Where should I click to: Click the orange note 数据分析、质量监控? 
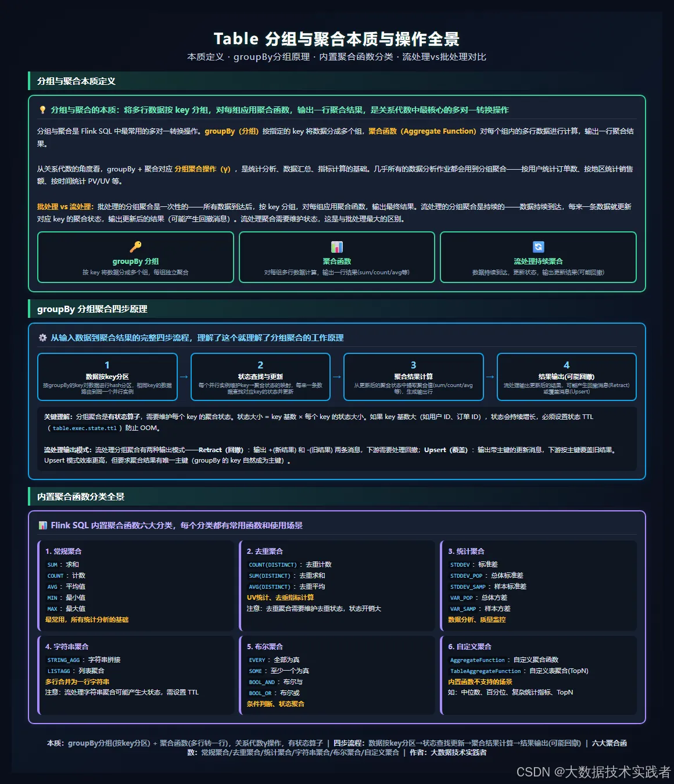pos(477,620)
